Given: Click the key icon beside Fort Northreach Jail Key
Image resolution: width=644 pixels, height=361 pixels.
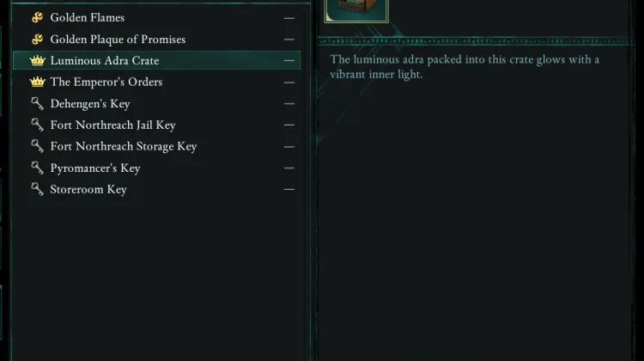Looking at the screenshot, I should point(37,125).
